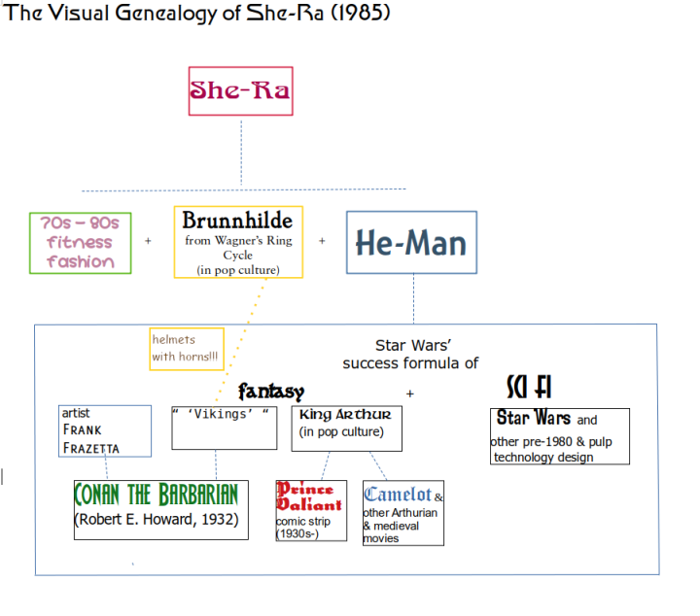
Task: Click the Conan the Barbarian box
Action: pos(161,508)
